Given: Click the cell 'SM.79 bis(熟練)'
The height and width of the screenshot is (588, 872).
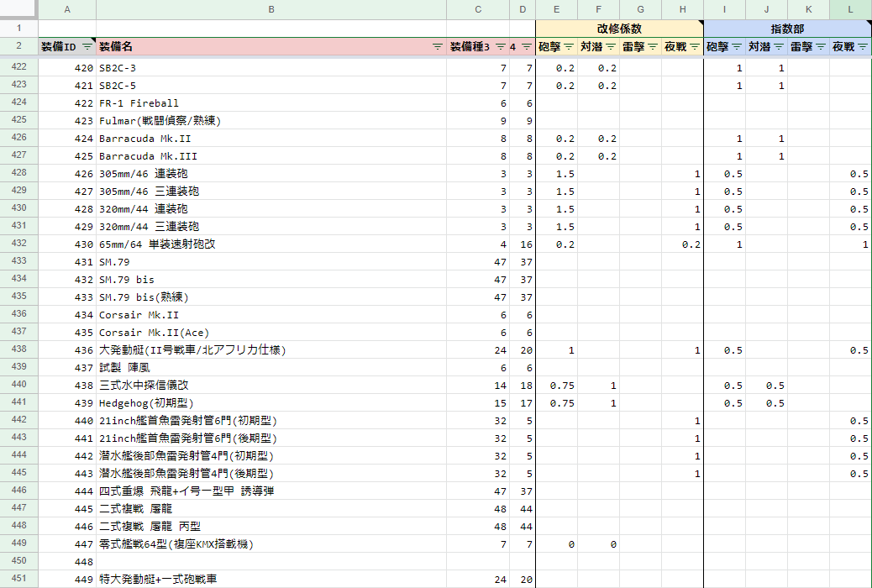Looking at the screenshot, I should 271,297.
